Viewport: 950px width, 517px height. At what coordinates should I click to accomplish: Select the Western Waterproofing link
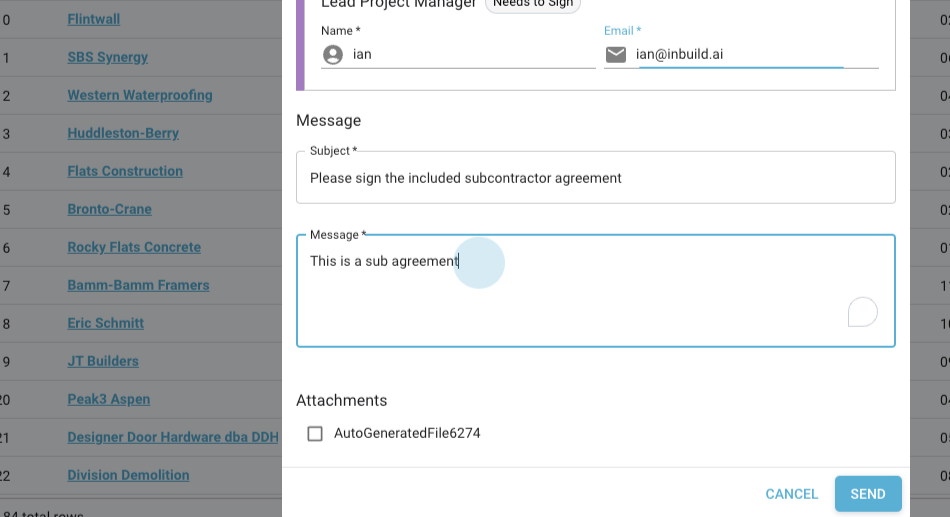(x=140, y=95)
